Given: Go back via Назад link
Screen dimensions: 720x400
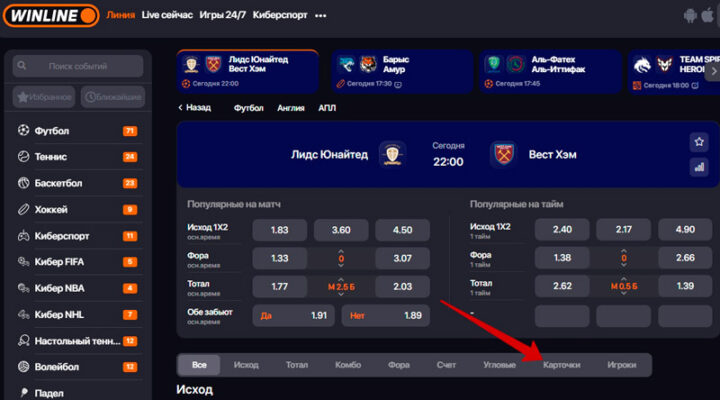Looking at the screenshot, I should pos(194,107).
